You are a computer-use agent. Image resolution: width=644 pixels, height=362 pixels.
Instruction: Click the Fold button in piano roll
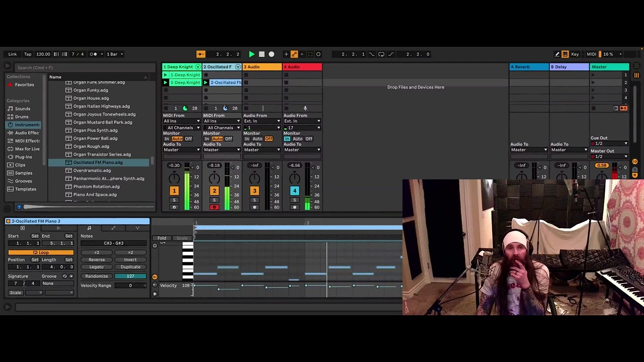point(162,238)
